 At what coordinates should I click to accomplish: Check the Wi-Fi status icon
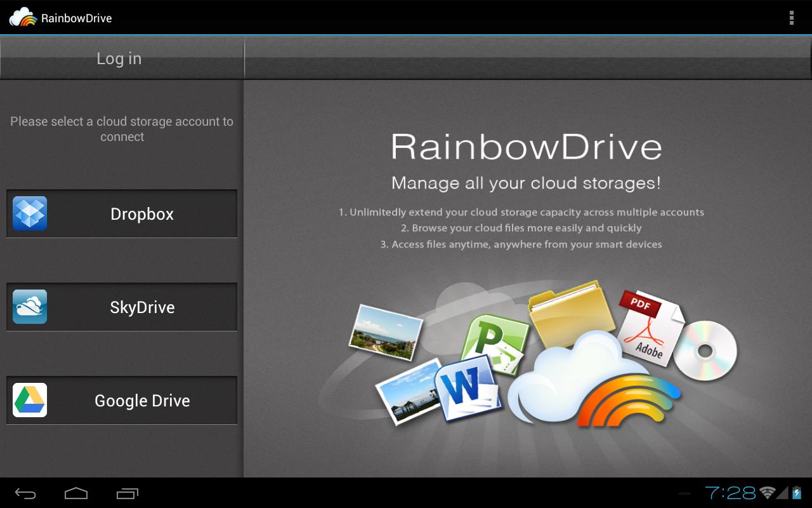tap(768, 493)
